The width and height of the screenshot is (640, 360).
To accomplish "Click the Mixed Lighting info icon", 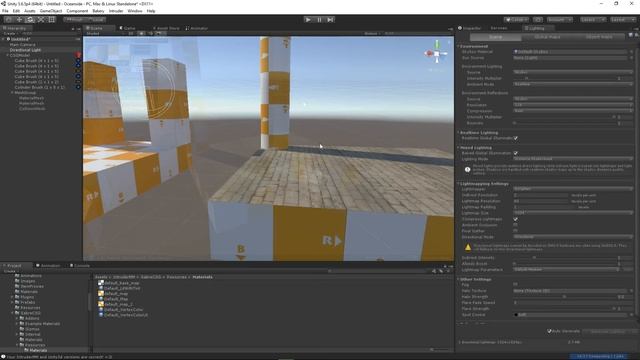I will tap(467, 169).
